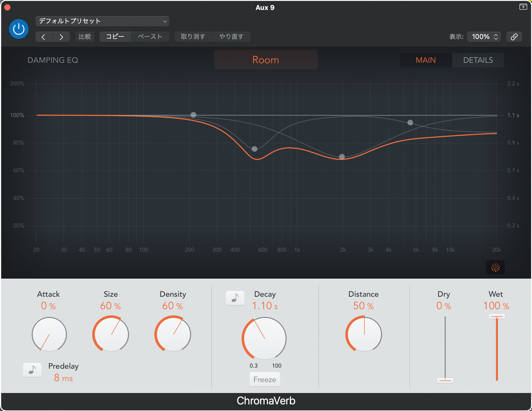Click the Size 60 % value
This screenshot has height=411, width=532.
pyautogui.click(x=110, y=306)
